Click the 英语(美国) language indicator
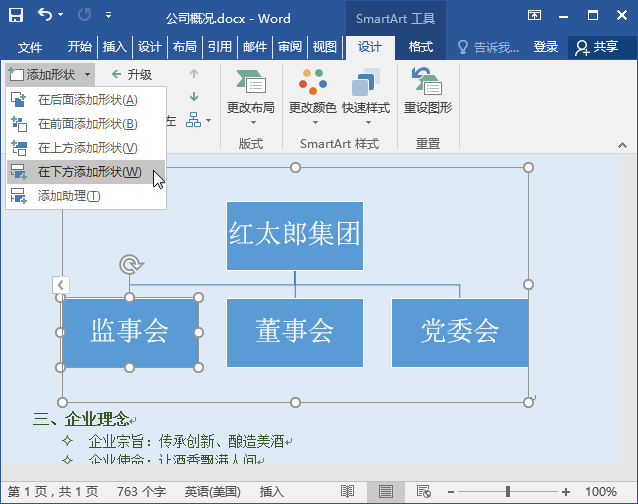Screen dimensions: 638x504 213,492
